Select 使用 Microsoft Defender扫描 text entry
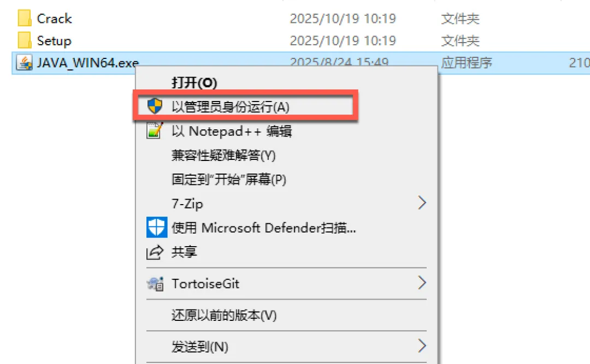Image resolution: width=590 pixels, height=364 pixels. coord(264,228)
